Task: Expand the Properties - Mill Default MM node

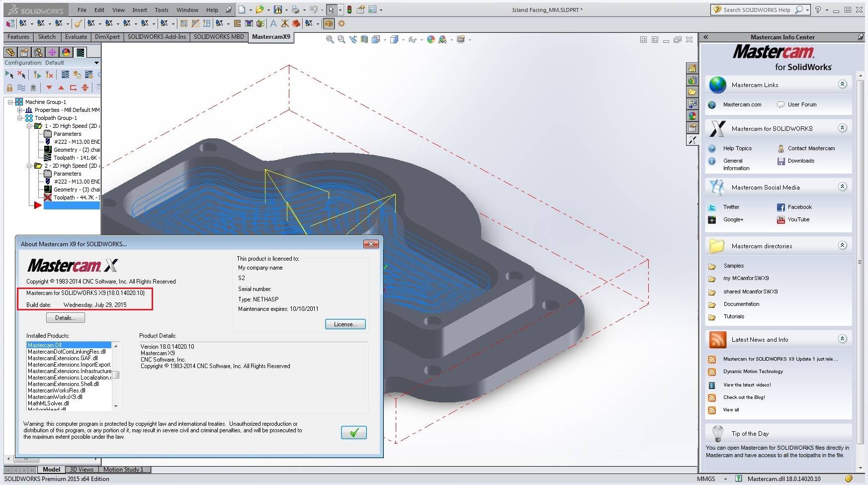Action: click(x=19, y=110)
